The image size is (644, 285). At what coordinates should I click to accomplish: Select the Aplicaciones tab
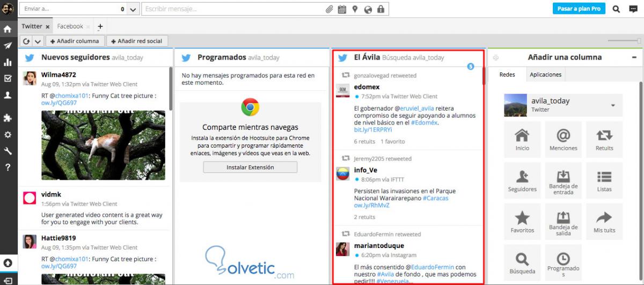tap(545, 75)
